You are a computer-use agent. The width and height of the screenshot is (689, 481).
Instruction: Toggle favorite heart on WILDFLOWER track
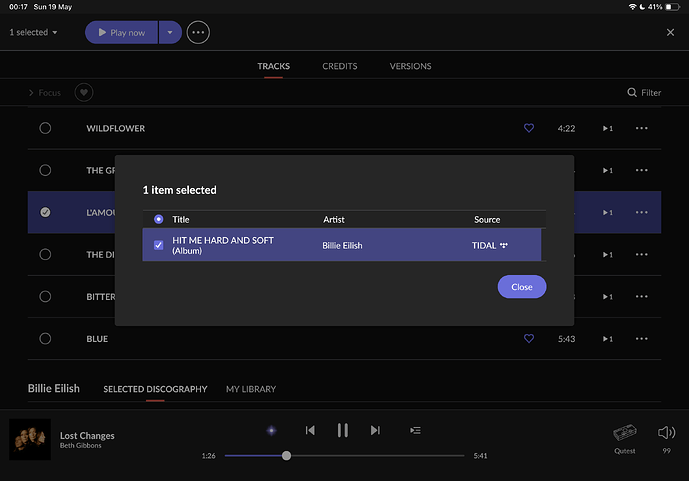point(529,128)
